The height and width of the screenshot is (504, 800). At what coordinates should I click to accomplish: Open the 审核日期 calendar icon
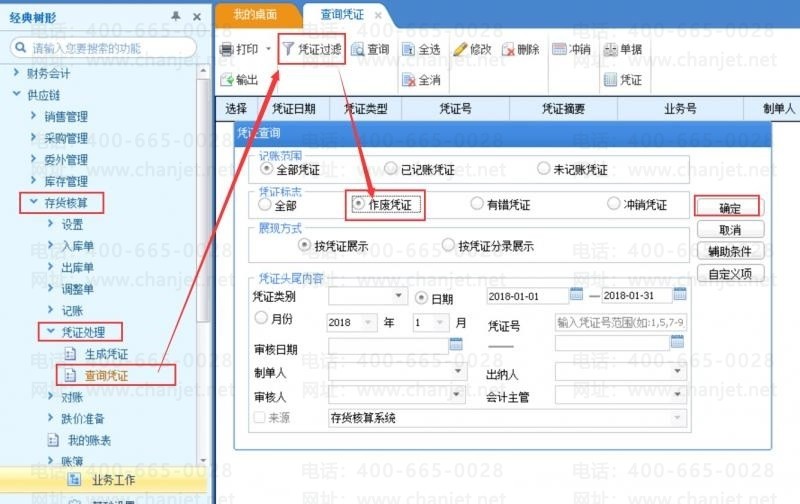(456, 343)
